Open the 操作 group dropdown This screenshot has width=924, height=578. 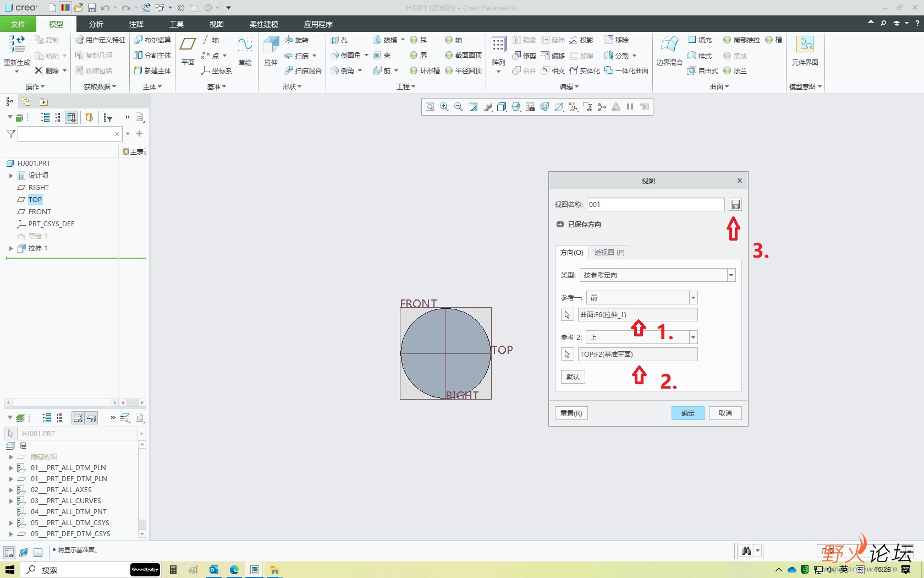pyautogui.click(x=35, y=86)
